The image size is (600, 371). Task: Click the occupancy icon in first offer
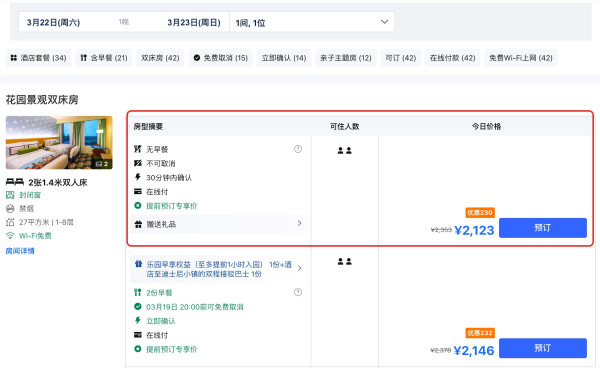click(x=344, y=151)
